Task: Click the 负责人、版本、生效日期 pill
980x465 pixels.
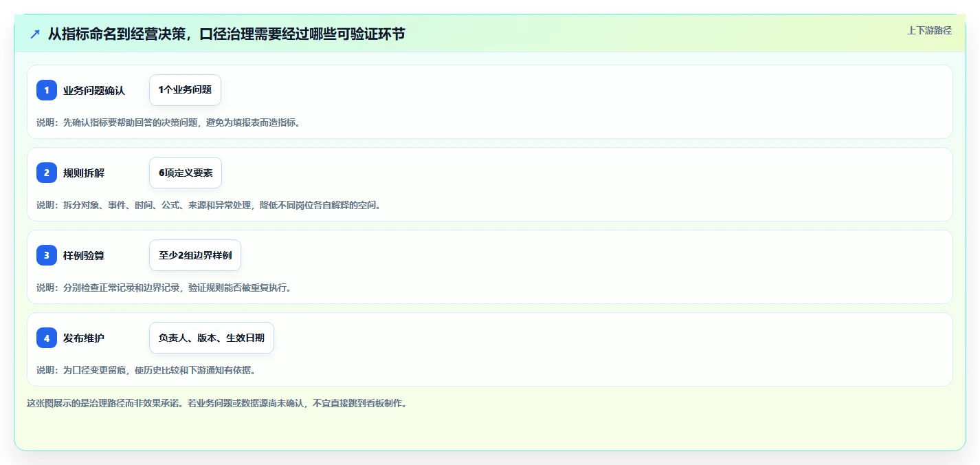Action: coord(212,338)
